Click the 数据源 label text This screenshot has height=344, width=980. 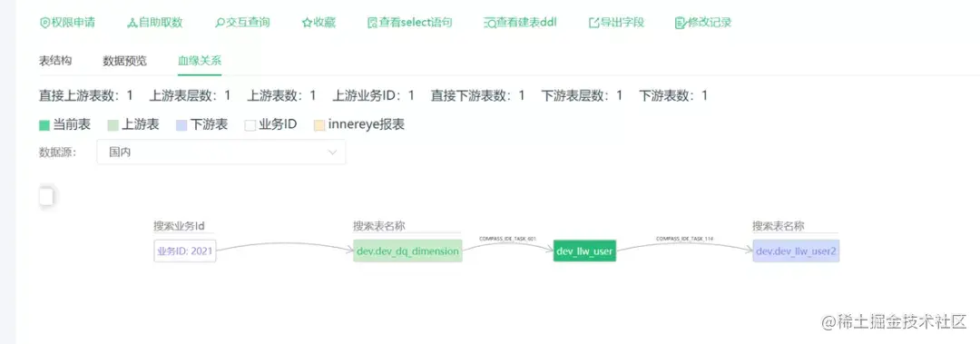[57, 152]
